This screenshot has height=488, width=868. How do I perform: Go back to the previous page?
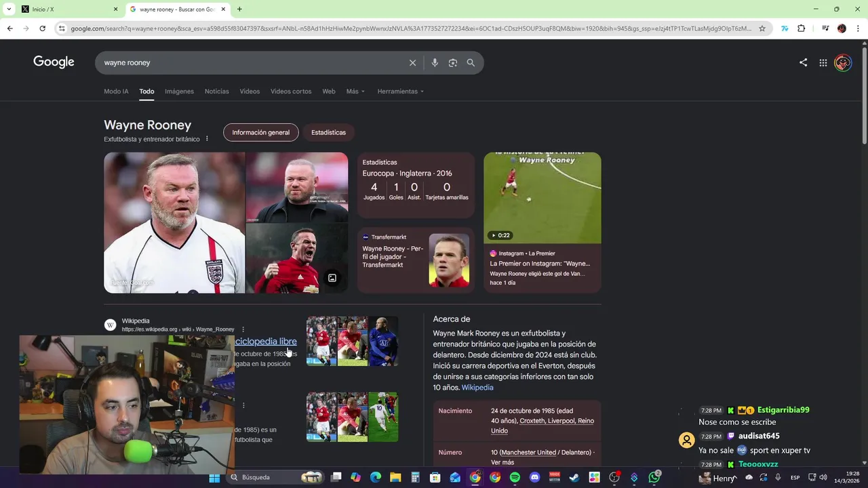click(x=9, y=28)
